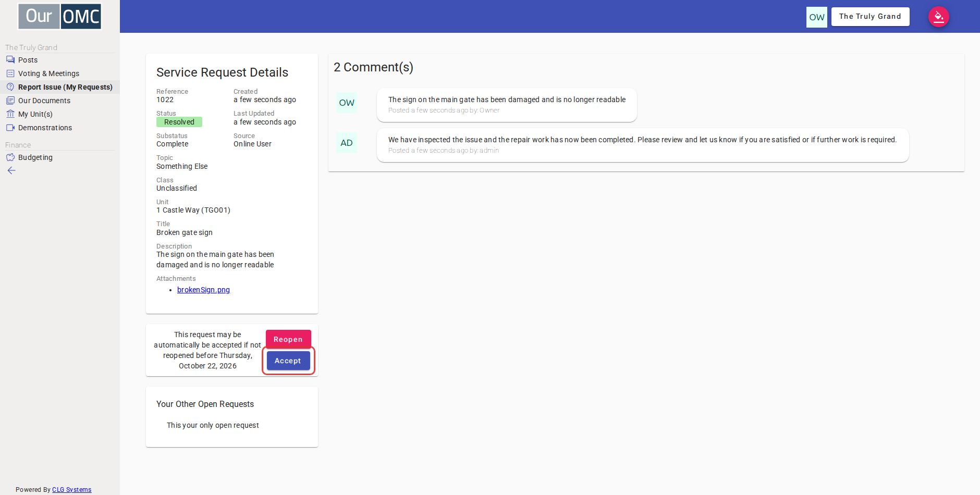Click the 'Service Request Details' heading
Screen dimensions: 980x495
tap(222, 72)
